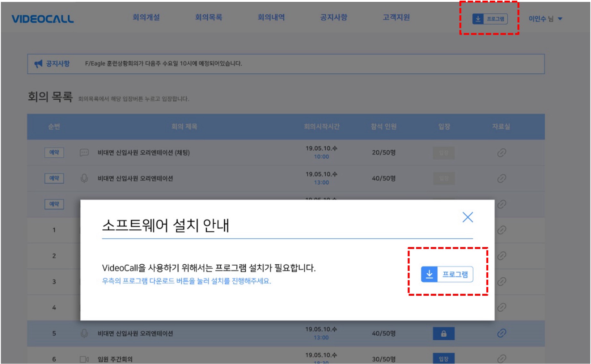Screen dimensions: 591x364
Task: Select microphone icon on second meeting row
Action: (x=84, y=178)
